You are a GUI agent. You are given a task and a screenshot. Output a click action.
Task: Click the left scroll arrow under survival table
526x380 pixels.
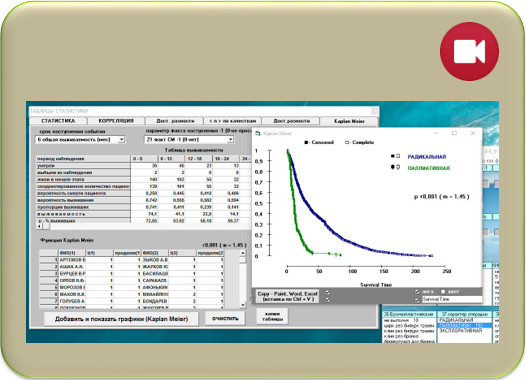[39, 226]
